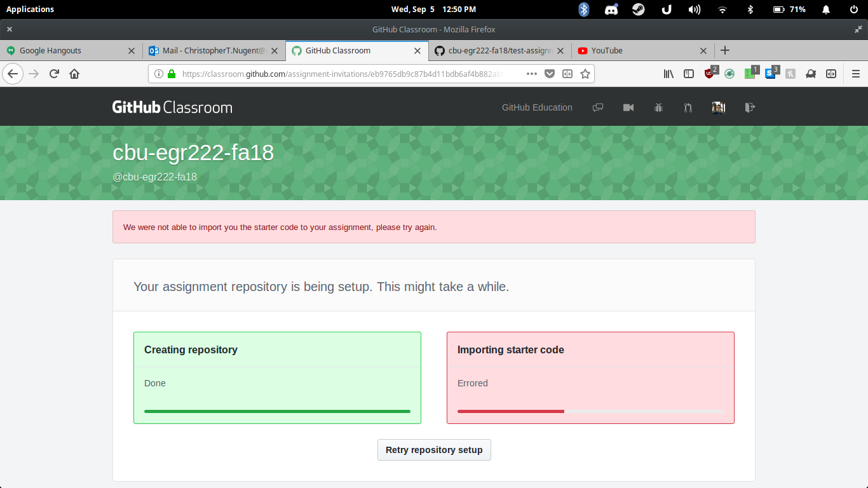The width and height of the screenshot is (868, 488).
Task: Sign out using the door exit icon
Action: [x=750, y=107]
